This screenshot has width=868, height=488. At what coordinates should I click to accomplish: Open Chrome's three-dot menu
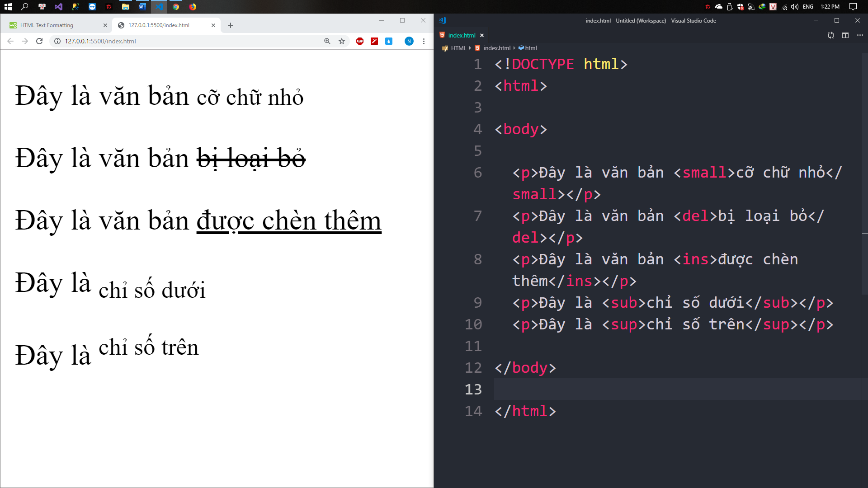click(x=424, y=41)
